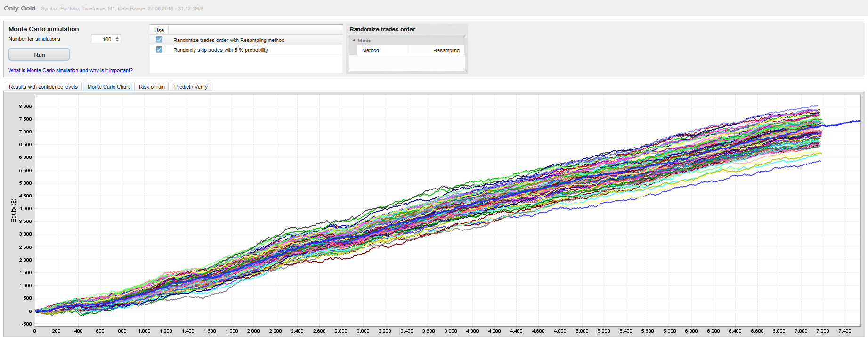Select the Method property label
The image size is (868, 337).
coord(371,50)
